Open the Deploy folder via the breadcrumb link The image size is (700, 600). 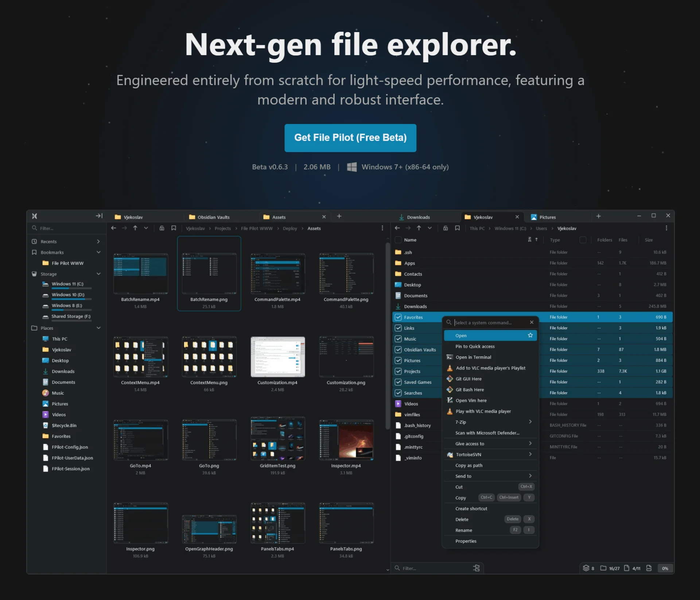click(x=290, y=228)
